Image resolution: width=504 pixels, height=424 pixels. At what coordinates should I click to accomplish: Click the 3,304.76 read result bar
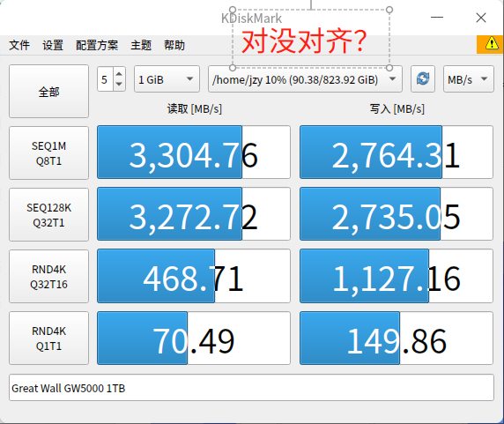pyautogui.click(x=194, y=152)
